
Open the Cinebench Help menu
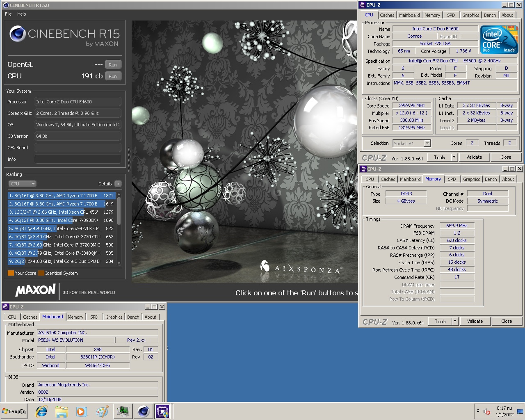(22, 14)
